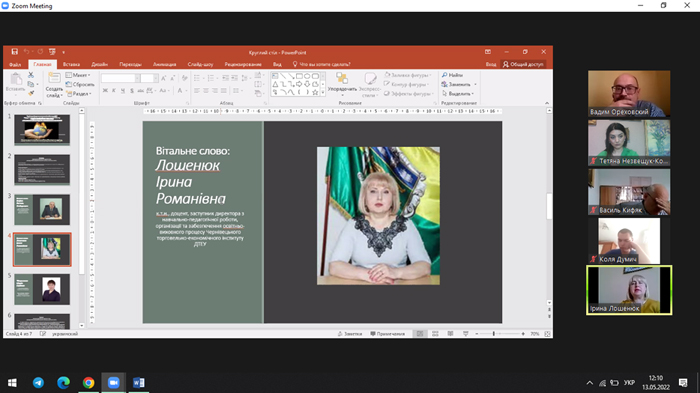Click the Reading view icon in status bar
This screenshot has width=700, height=393.
(x=450, y=334)
